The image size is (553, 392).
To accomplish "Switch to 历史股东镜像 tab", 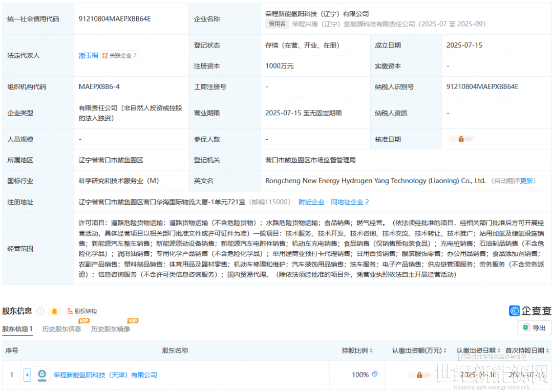I will point(111,329).
